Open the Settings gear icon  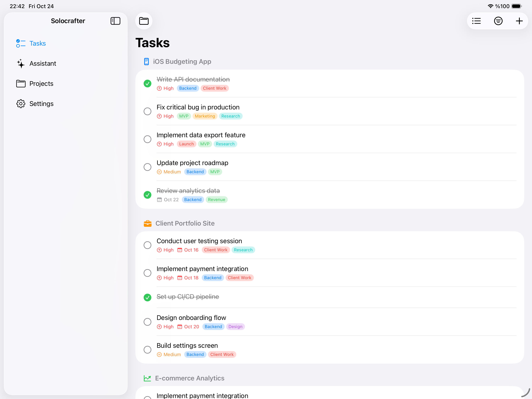pos(21,103)
